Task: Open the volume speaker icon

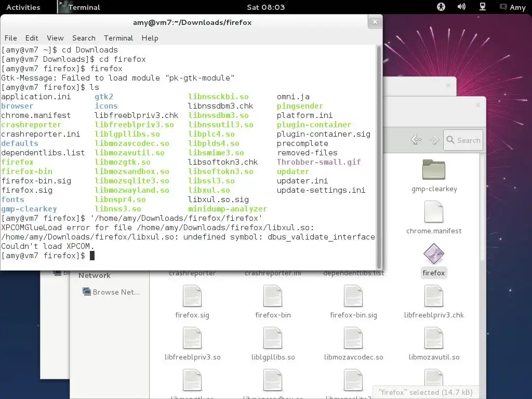Action: [461, 7]
